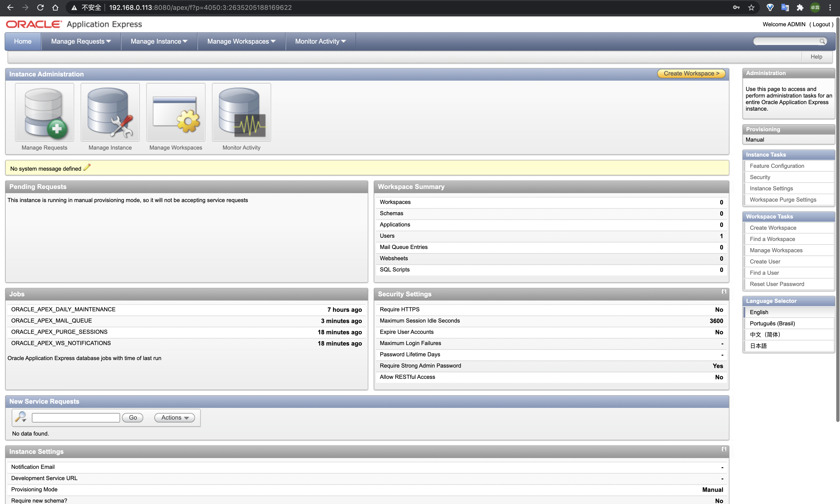Click Create Workspace in Workspace Tasks
The height and width of the screenshot is (504, 840).
click(x=788, y=228)
